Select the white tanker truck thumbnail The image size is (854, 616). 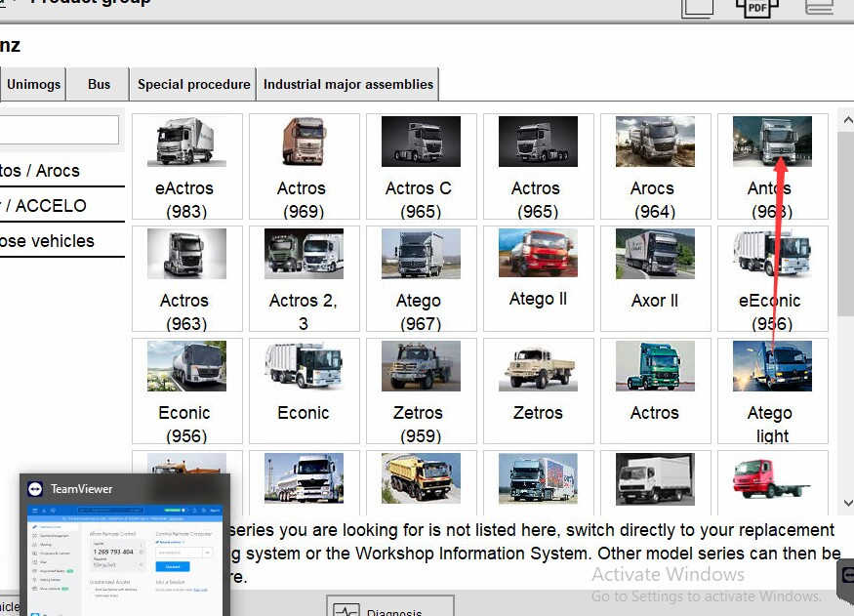pyautogui.click(x=304, y=478)
